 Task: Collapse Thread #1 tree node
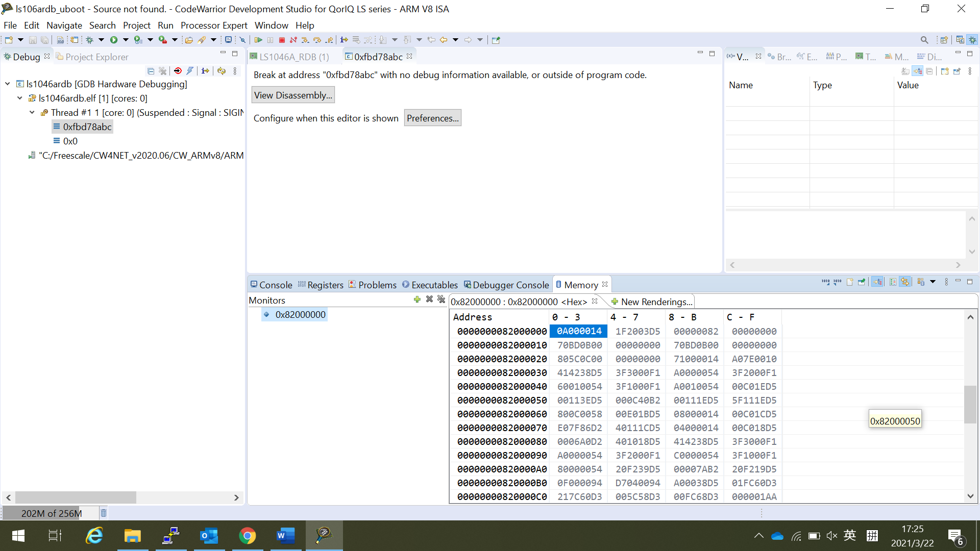click(x=32, y=113)
